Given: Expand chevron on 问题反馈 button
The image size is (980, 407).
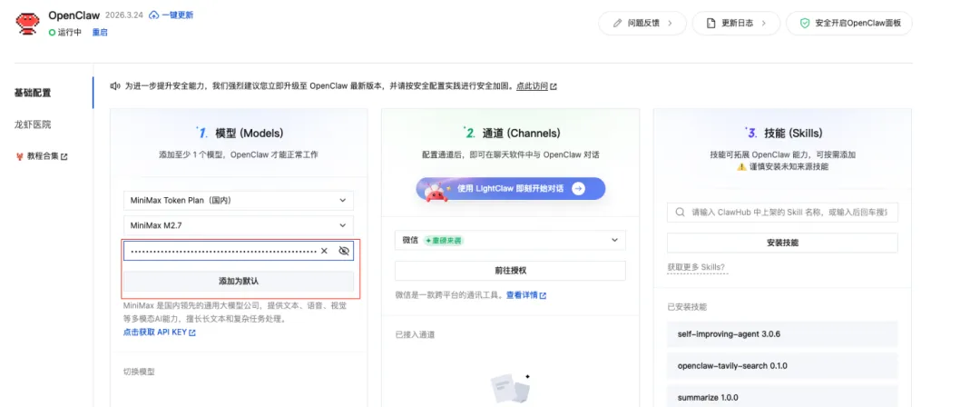Looking at the screenshot, I should [670, 24].
